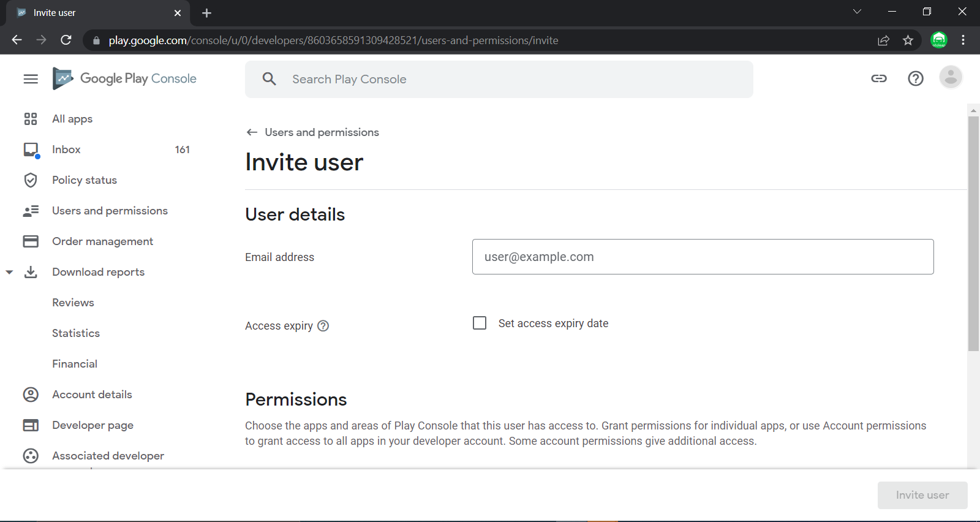The image size is (980, 522).
Task: Click the Account details person icon
Action: pos(31,395)
